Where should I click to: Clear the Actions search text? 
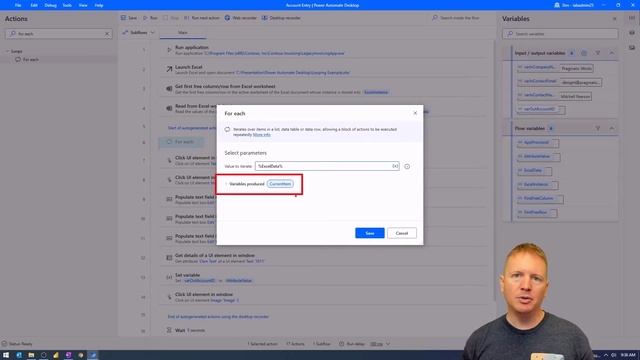click(x=107, y=34)
